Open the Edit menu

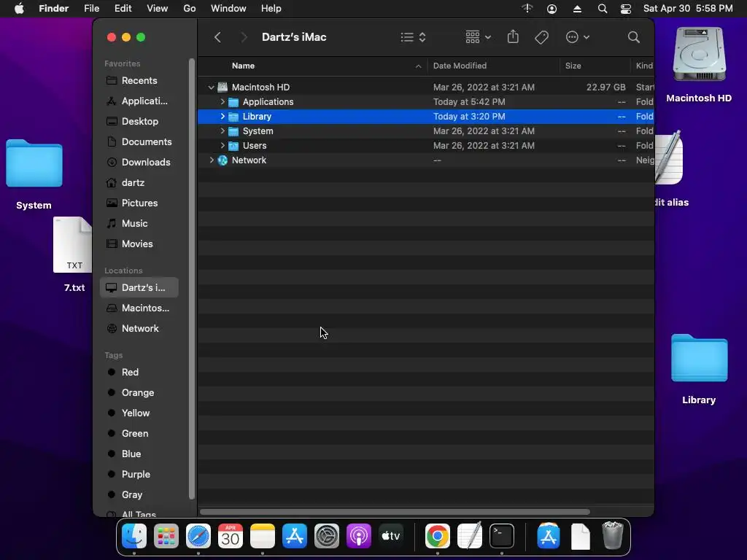click(x=123, y=9)
